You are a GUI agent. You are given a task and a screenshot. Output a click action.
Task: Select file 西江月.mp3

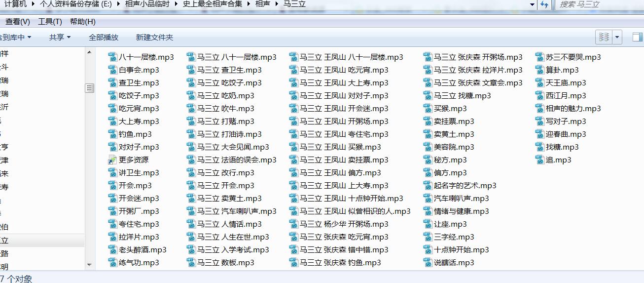(x=561, y=95)
